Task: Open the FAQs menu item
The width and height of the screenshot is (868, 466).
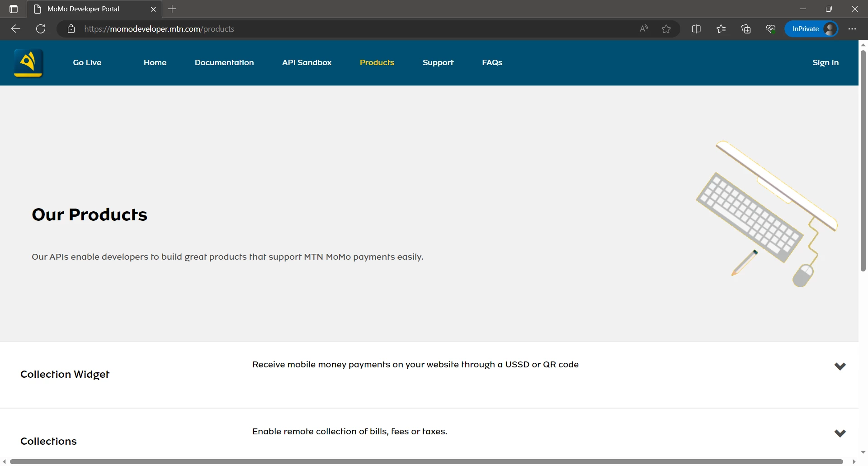Action: coord(492,62)
